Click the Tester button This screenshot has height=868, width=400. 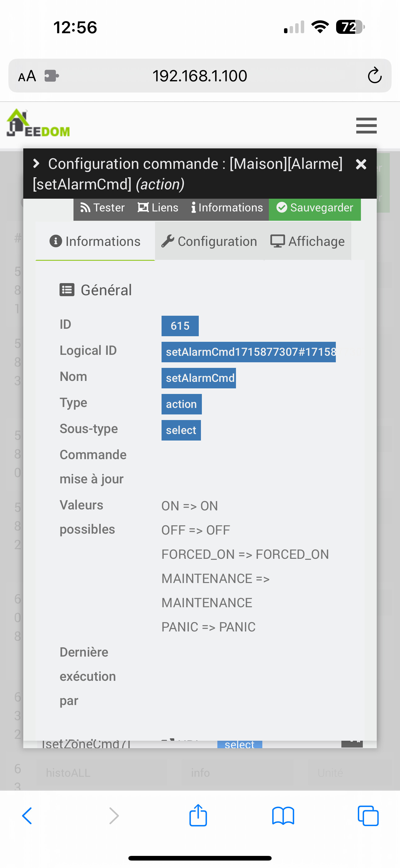(x=102, y=208)
